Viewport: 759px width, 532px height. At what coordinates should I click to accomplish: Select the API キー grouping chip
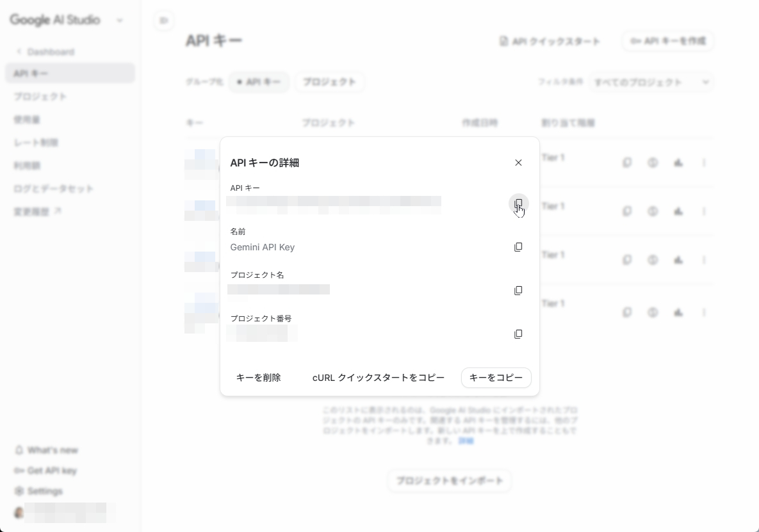point(259,82)
